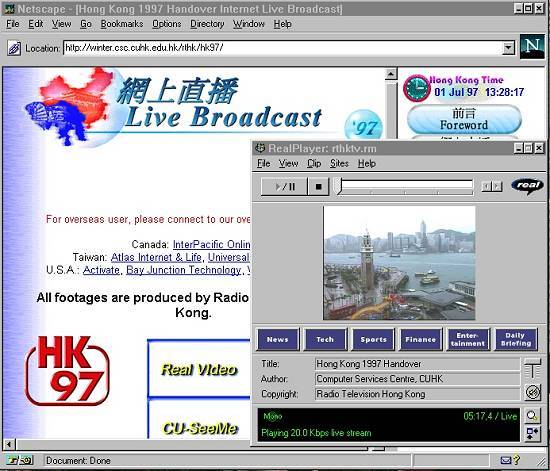Open Netscape Options menu

click(x=167, y=24)
